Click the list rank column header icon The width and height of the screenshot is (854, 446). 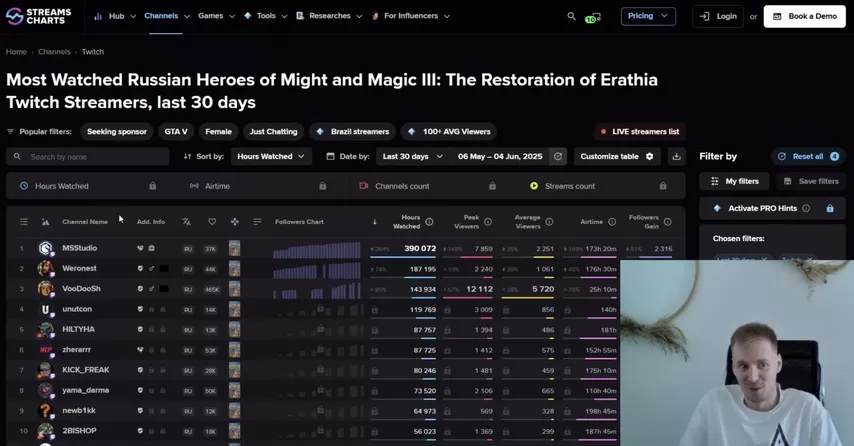tap(24, 222)
